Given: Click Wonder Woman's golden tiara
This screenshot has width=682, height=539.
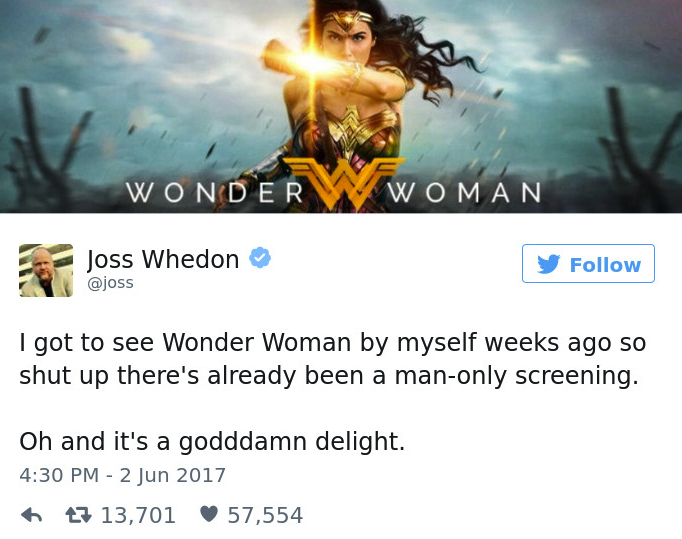Looking at the screenshot, I should 347,19.
